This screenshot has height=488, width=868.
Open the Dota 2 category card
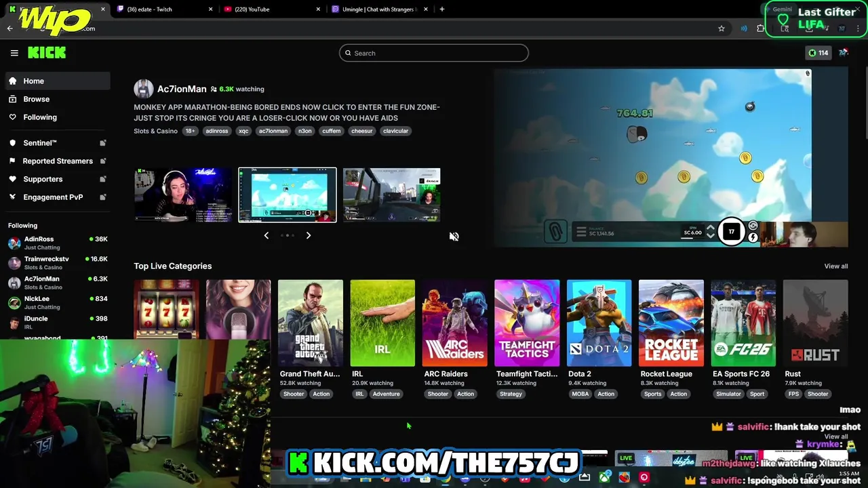pos(599,323)
